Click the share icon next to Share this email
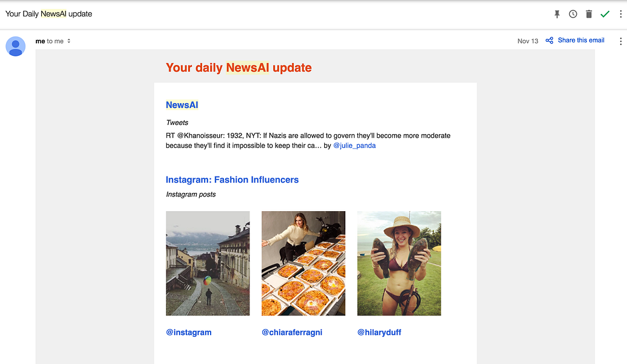627x364 pixels. point(549,41)
